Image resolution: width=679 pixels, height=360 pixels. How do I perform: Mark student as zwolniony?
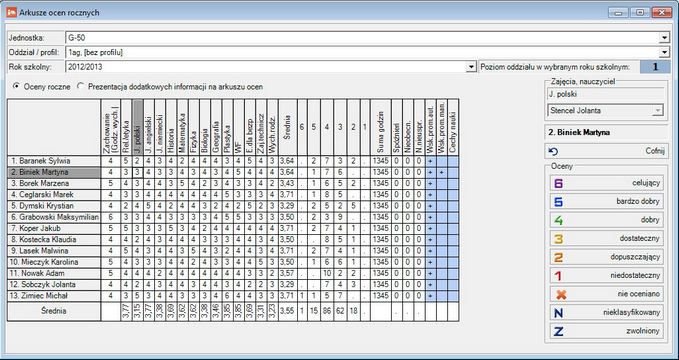pos(606,331)
